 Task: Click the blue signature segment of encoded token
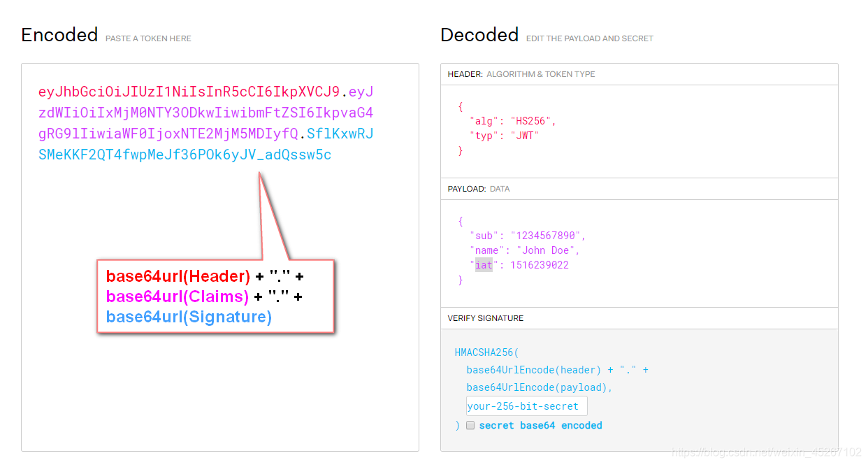[x=185, y=155]
